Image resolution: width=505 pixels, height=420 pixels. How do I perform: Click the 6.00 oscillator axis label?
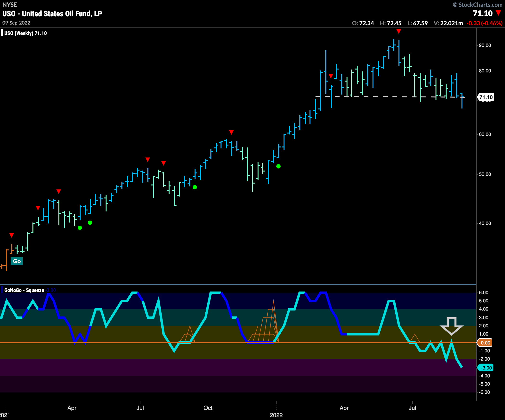point(484,293)
